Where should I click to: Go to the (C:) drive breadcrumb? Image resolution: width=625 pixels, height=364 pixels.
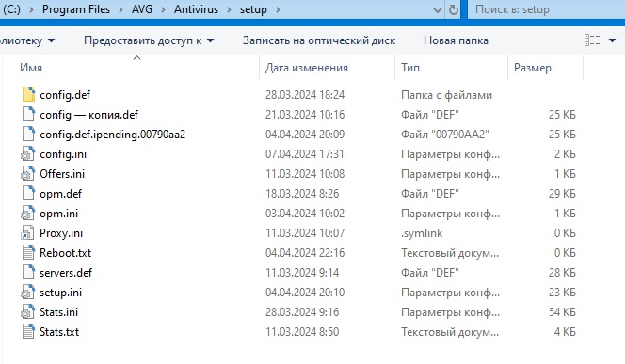[x=11, y=9]
